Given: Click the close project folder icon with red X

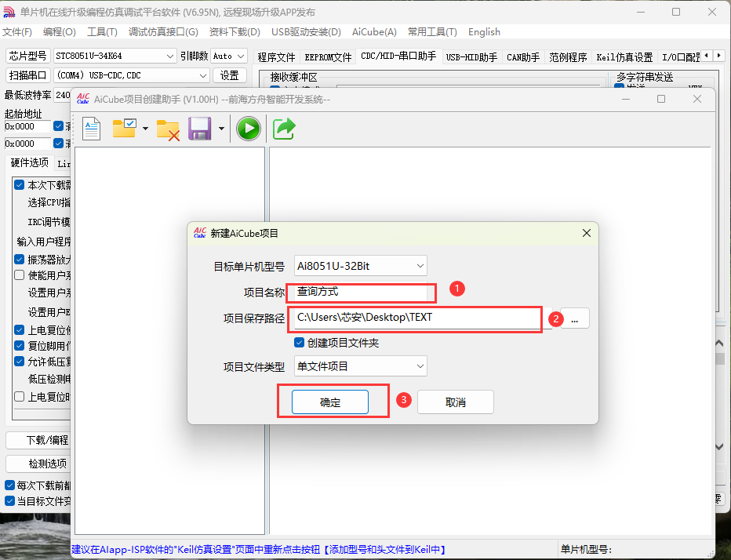Looking at the screenshot, I should 168,129.
